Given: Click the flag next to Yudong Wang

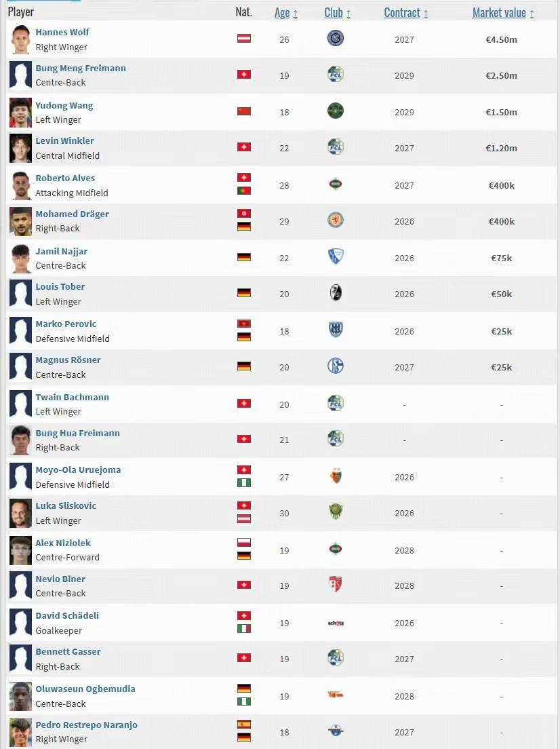Looking at the screenshot, I should 243,111.
